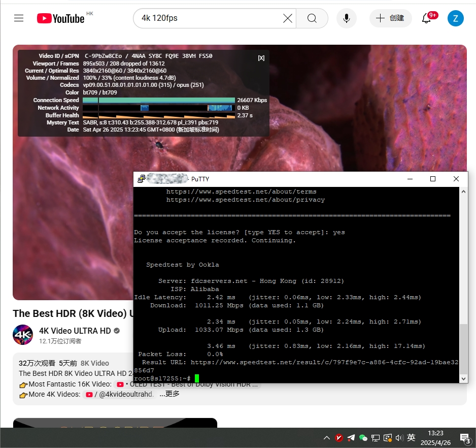Switch the 英 input method indicator
The width and height of the screenshot is (476, 448).
(411, 438)
